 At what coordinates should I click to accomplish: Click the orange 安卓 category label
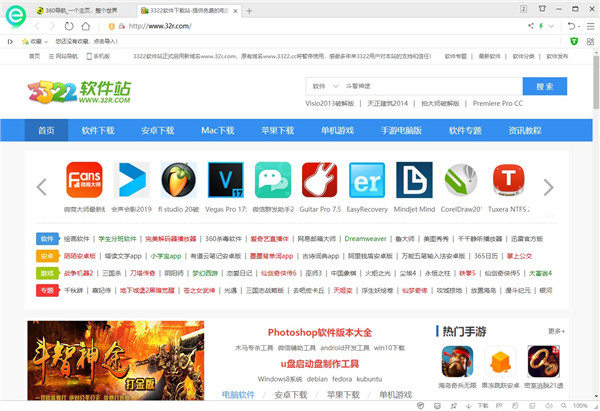[x=47, y=256]
